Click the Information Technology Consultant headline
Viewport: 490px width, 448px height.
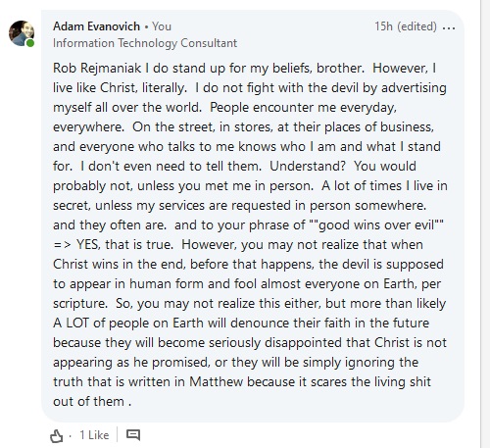145,43
